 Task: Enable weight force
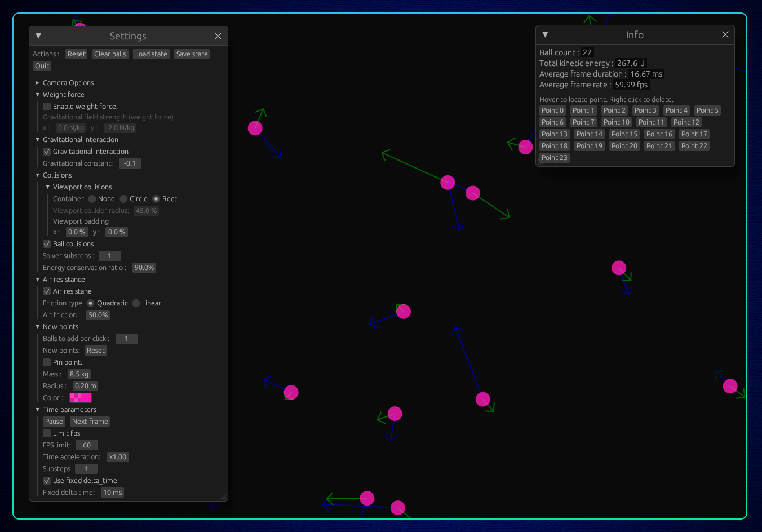(x=46, y=106)
